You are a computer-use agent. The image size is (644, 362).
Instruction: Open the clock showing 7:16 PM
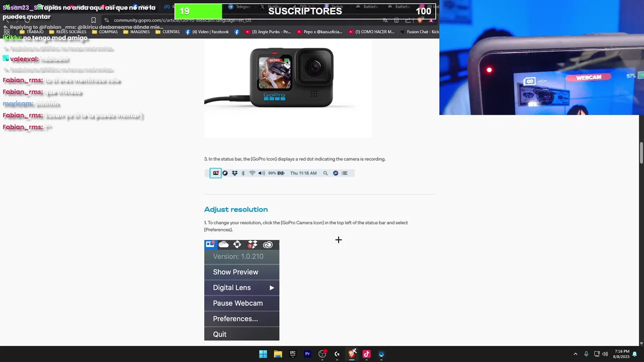tap(621, 354)
